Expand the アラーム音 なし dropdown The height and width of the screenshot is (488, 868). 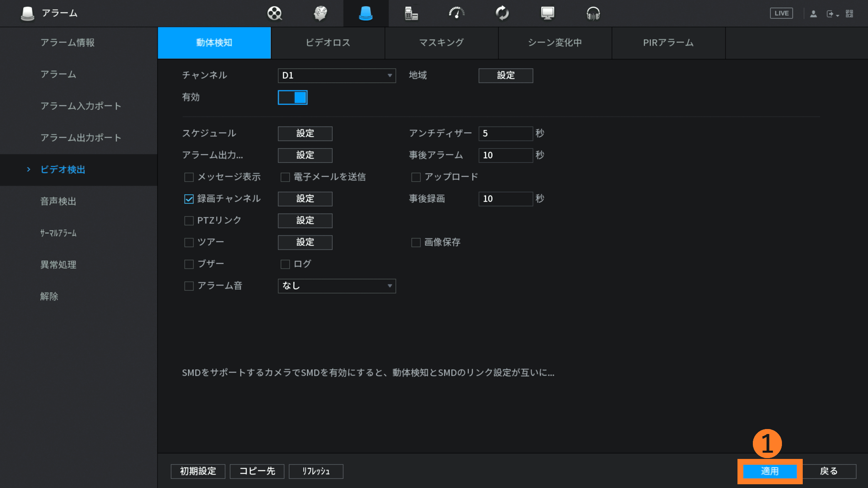pos(336,286)
